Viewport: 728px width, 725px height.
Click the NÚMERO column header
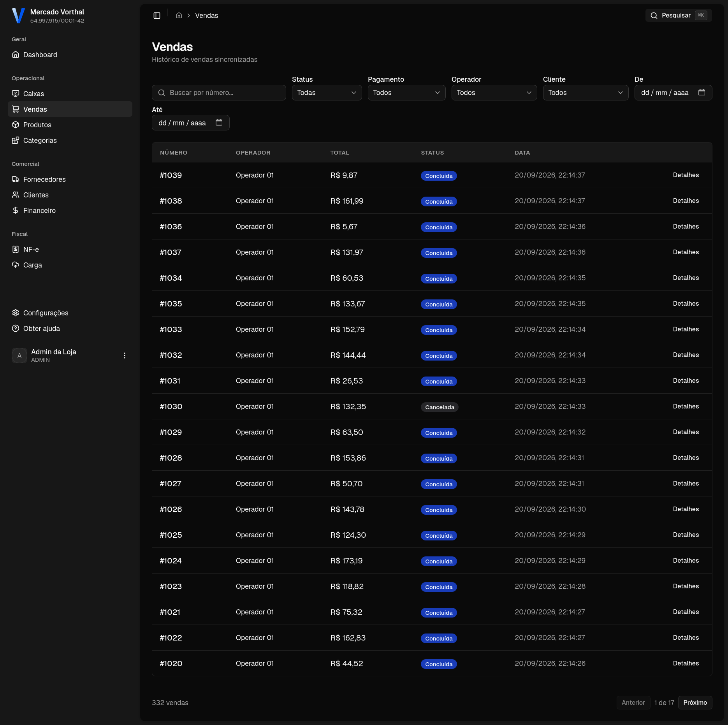[174, 153]
